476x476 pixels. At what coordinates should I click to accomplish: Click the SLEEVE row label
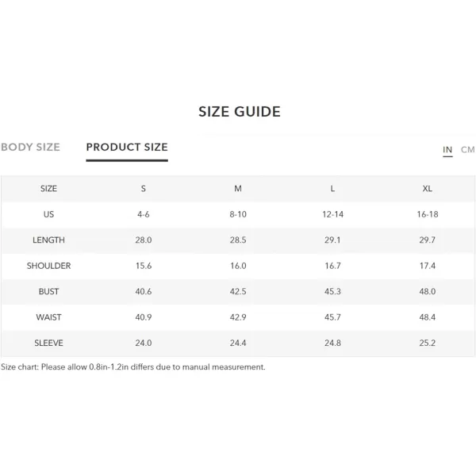coord(48,343)
